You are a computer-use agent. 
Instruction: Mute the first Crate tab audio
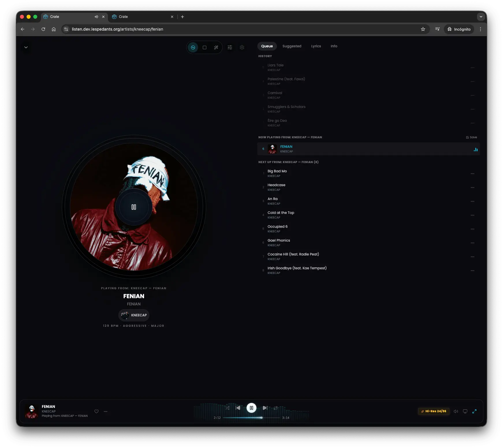tap(96, 17)
